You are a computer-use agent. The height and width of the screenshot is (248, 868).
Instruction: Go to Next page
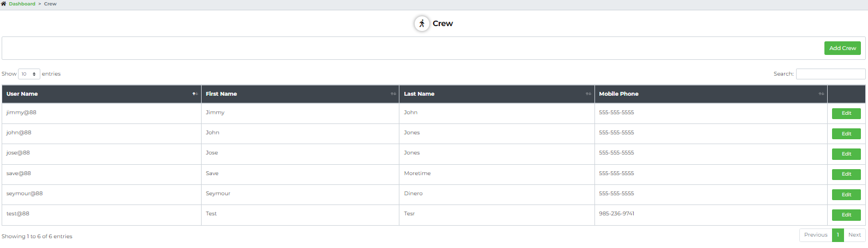(854, 235)
